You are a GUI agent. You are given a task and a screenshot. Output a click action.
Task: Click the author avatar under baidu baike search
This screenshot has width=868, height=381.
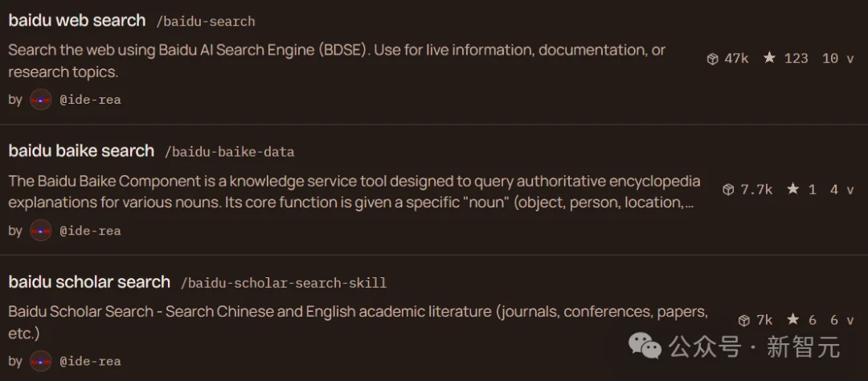click(41, 231)
